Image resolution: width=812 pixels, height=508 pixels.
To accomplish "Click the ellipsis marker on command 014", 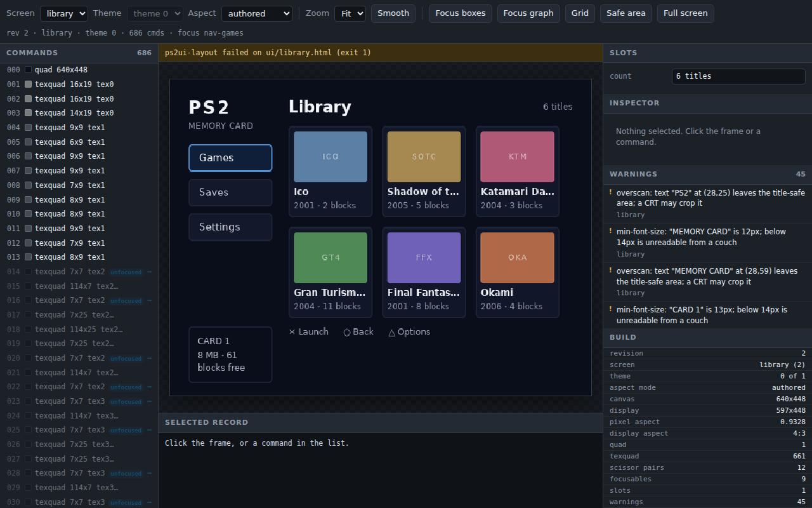I will coord(150,272).
